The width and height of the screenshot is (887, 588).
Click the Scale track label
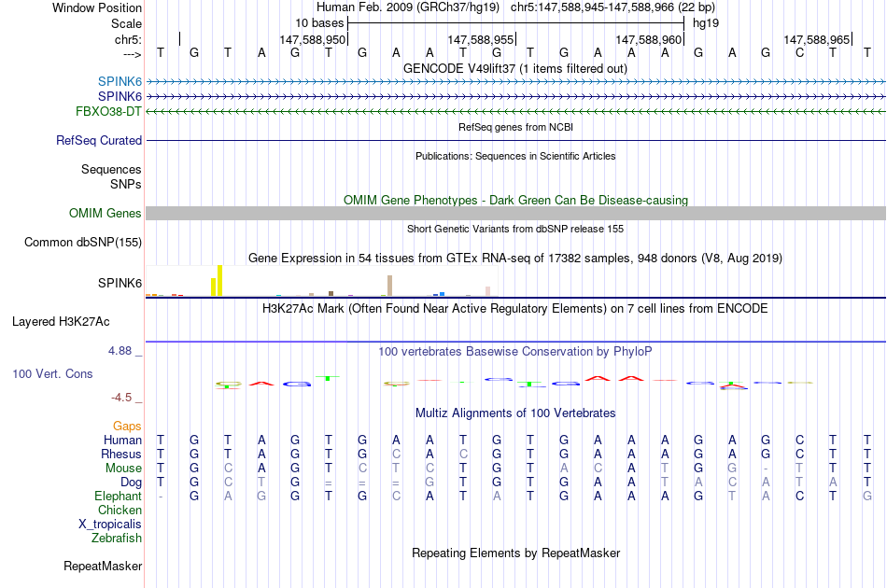[126, 23]
